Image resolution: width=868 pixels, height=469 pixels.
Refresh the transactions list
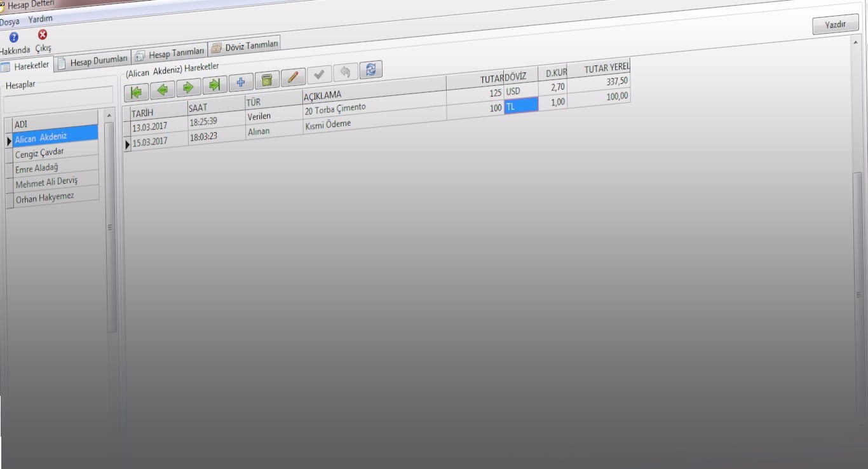pyautogui.click(x=370, y=69)
